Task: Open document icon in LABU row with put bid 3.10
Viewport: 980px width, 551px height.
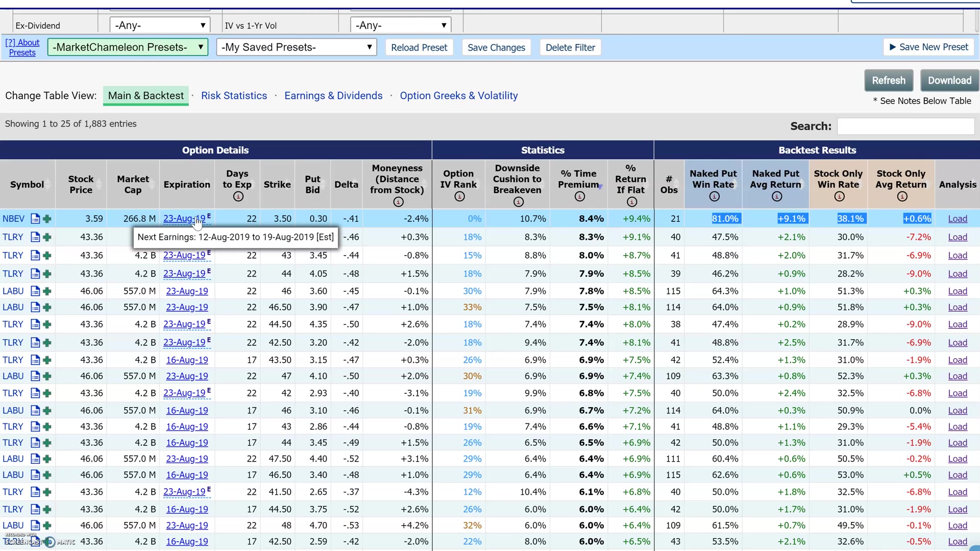Action: [35, 411]
